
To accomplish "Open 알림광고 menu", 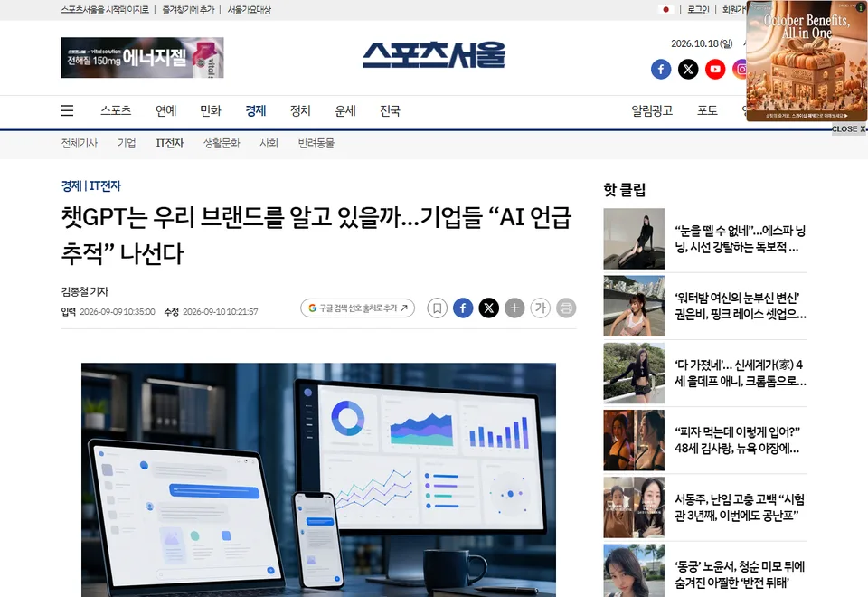I will pyautogui.click(x=652, y=110).
